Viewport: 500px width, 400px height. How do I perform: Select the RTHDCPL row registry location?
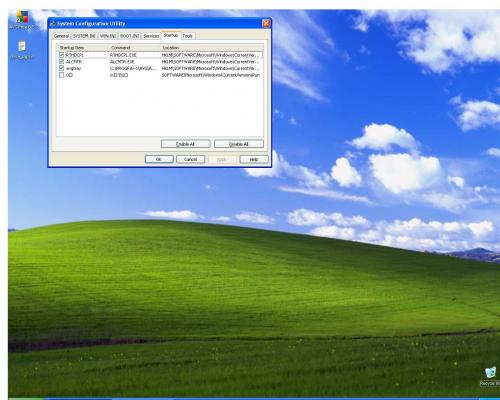210,55
